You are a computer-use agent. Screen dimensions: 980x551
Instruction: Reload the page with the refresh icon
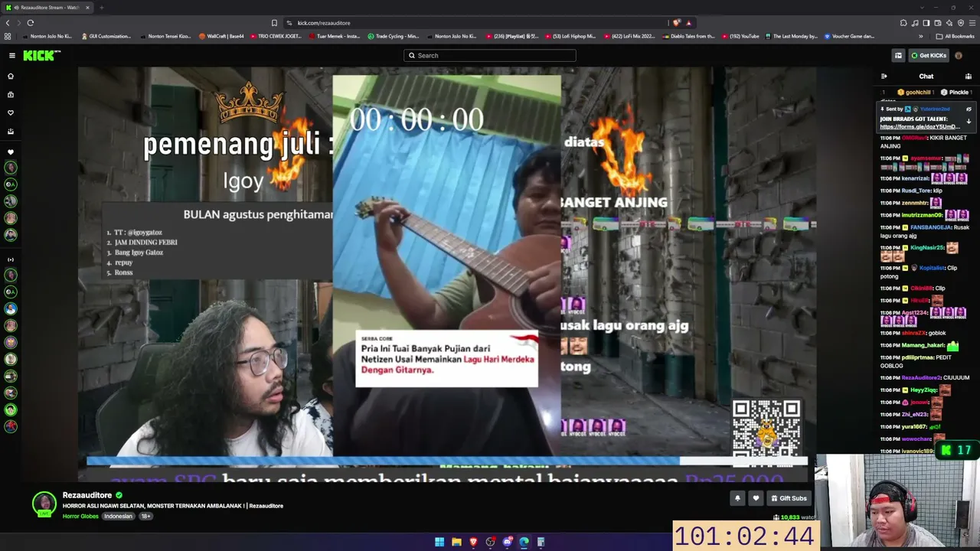pyautogui.click(x=31, y=23)
